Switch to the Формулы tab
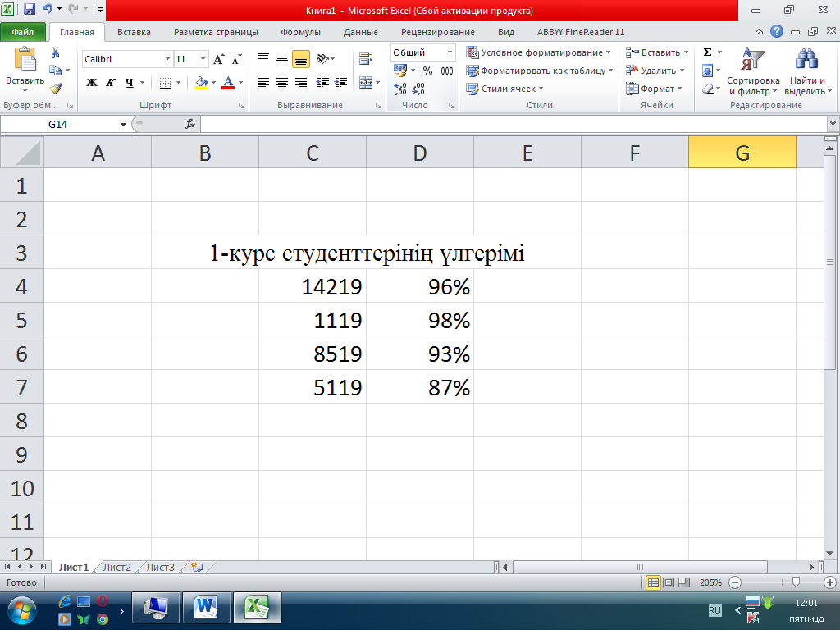The height and width of the screenshot is (630, 840). (300, 32)
